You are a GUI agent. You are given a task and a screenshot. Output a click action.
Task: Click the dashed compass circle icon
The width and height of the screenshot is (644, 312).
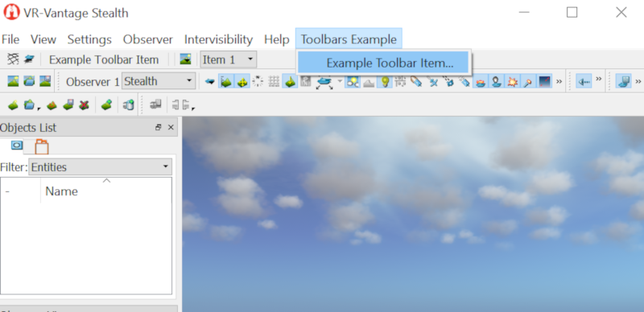(x=258, y=81)
